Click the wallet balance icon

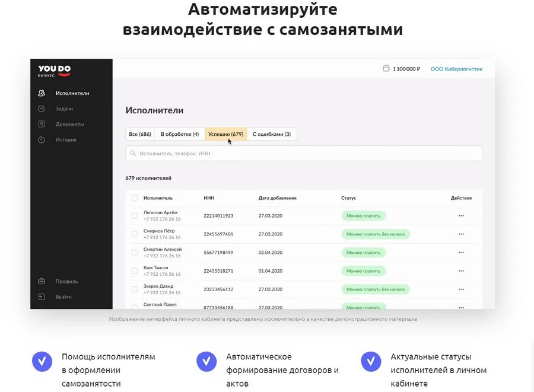point(386,69)
